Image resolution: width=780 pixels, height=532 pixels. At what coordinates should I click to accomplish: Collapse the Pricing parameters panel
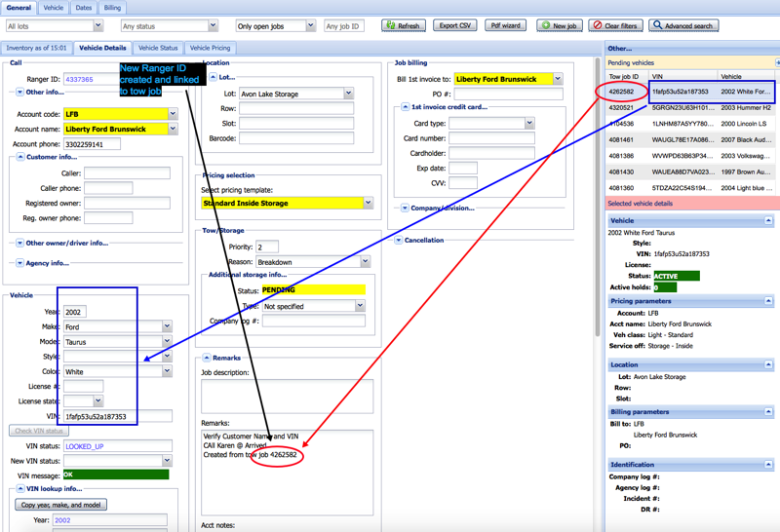(768, 302)
